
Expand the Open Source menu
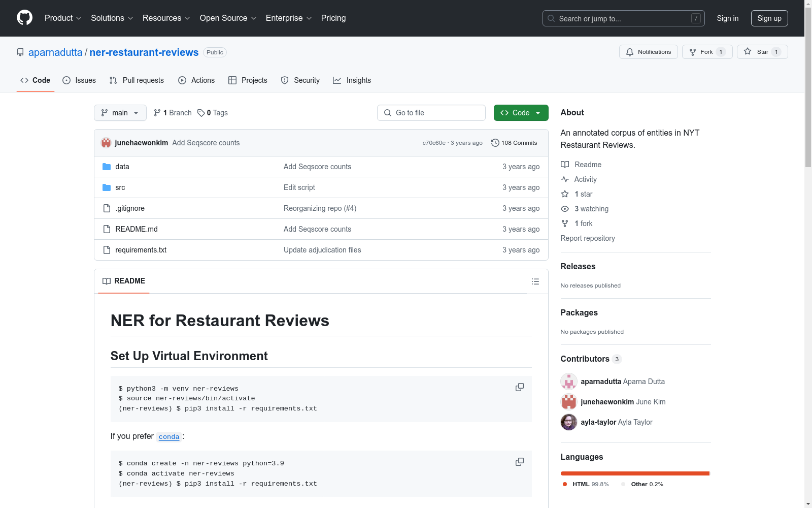(x=228, y=18)
